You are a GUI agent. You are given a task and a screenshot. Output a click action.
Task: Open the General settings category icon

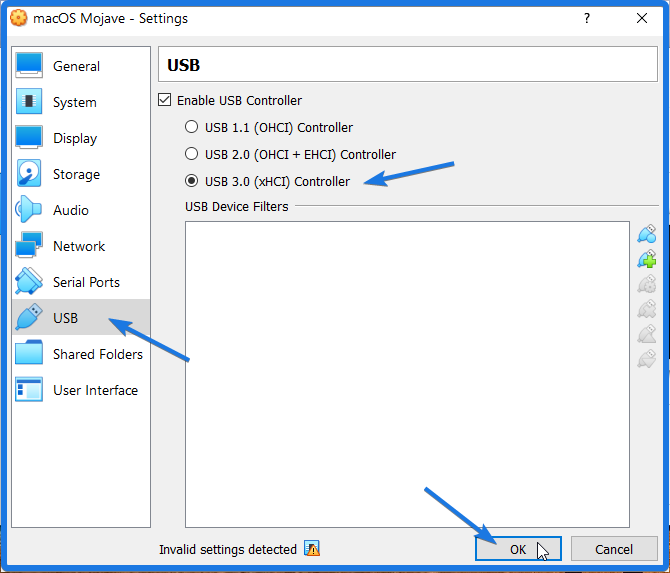click(29, 65)
